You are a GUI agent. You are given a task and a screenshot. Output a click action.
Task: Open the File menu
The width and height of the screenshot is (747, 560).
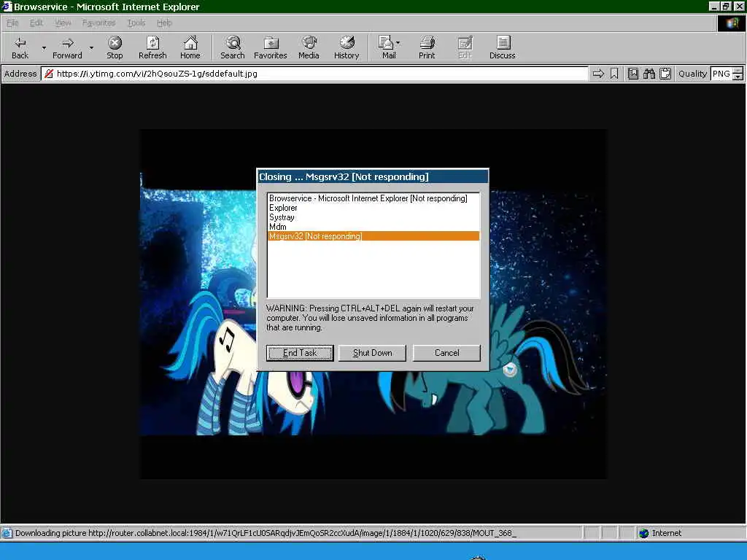coord(12,23)
